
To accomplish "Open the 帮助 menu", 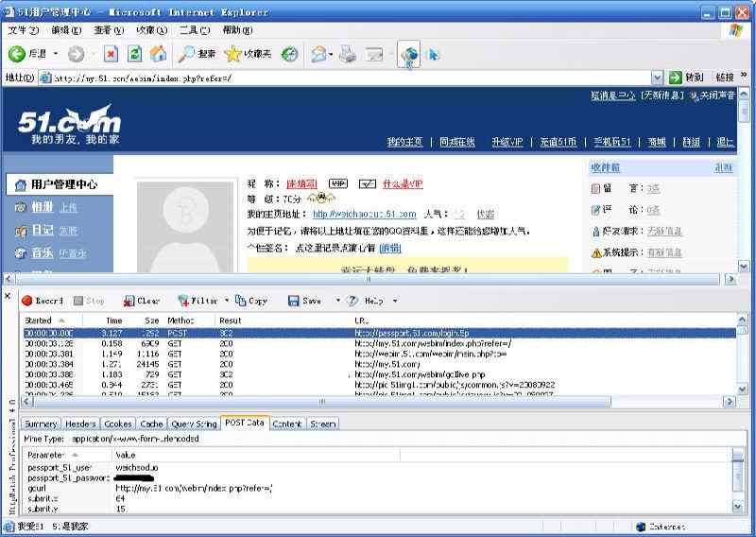I will tap(238, 30).
